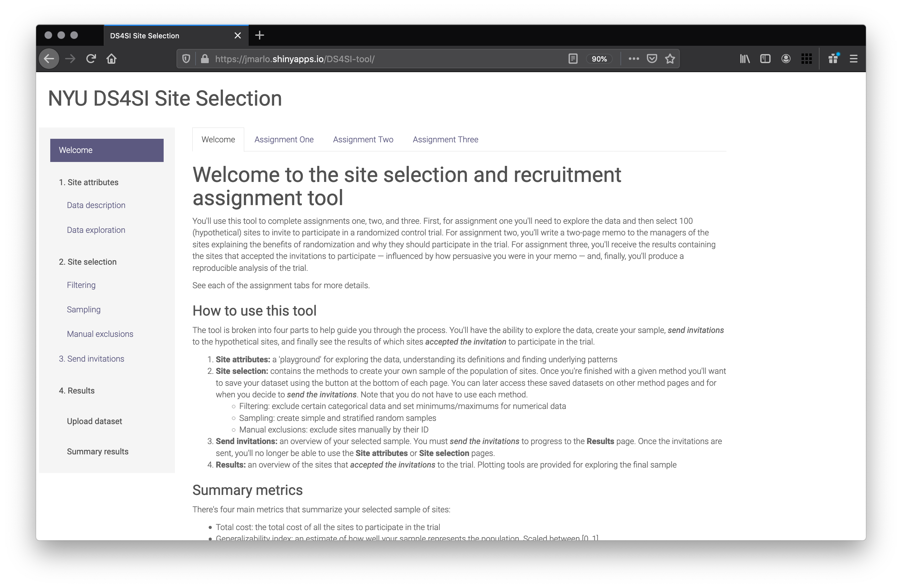The width and height of the screenshot is (902, 588).
Task: Open Manual exclusions sidebar link
Action: 100,334
